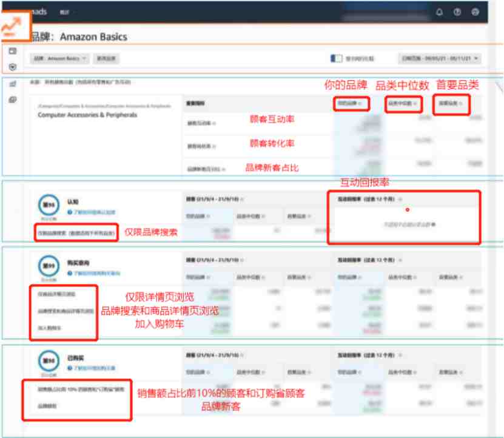This screenshot has height=438, width=504.
Task: Click info icon beside Awareness return on engagement header
Action: [x=400, y=200]
